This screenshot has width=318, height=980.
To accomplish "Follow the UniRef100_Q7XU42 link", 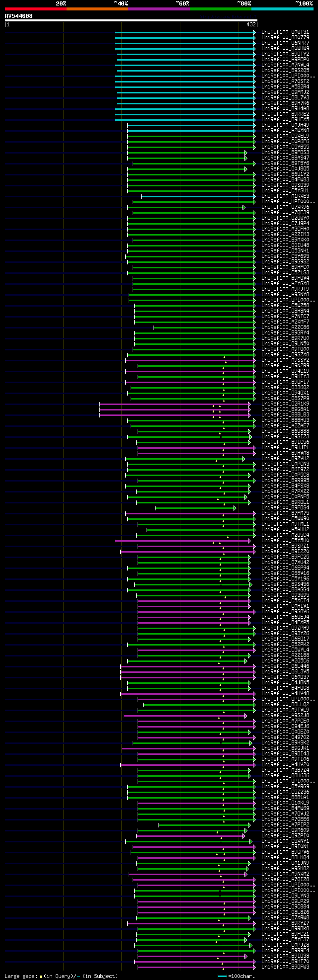I will (285, 563).
